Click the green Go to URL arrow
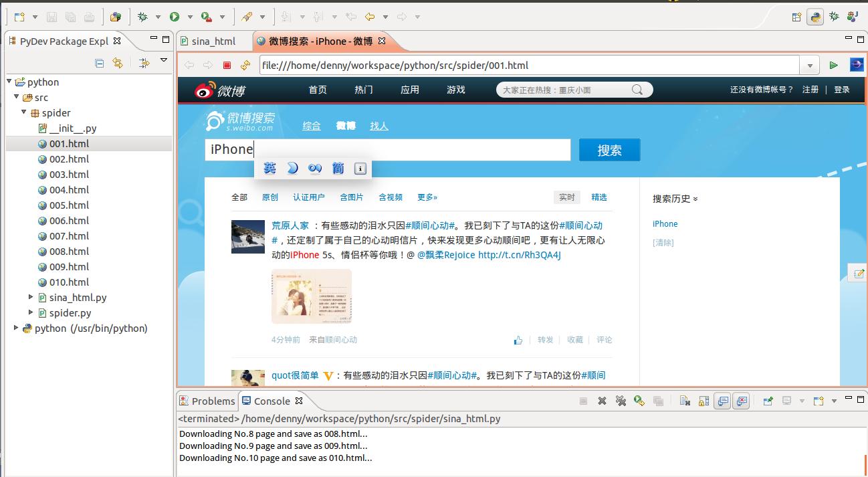 coord(833,65)
